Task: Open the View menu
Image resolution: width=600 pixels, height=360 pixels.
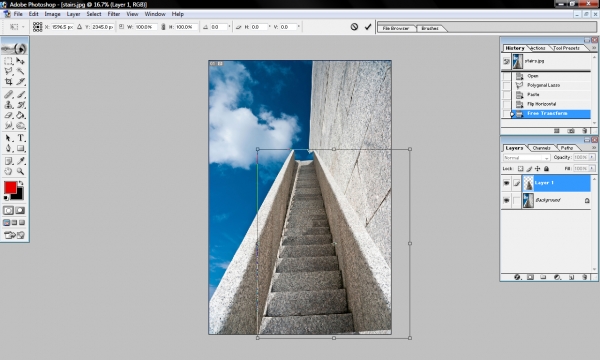Action: point(132,14)
